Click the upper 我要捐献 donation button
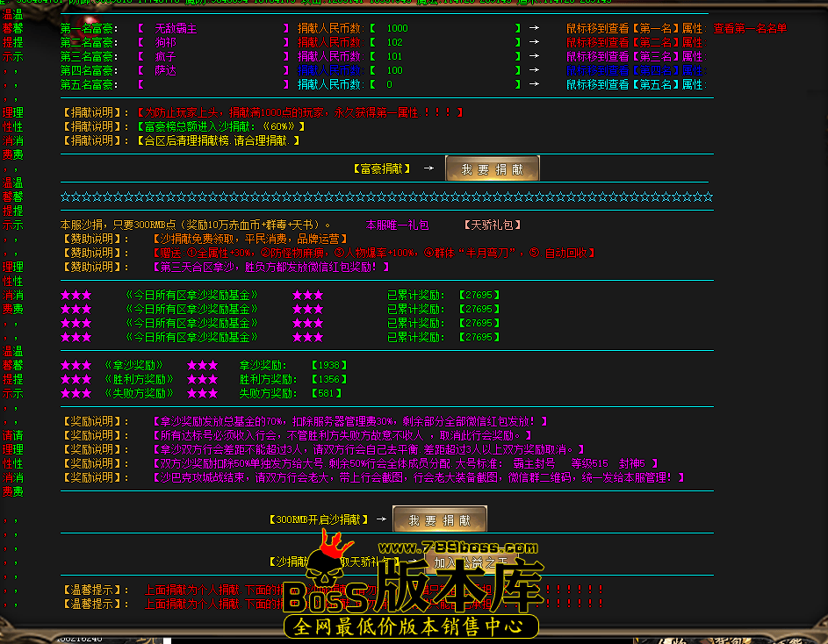Screen dimensions: 828x644 (x=493, y=168)
